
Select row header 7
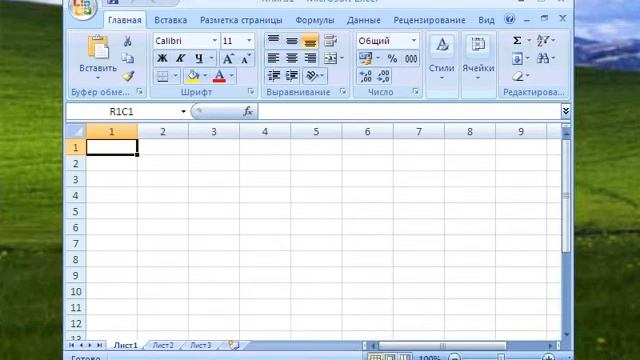pos(76,244)
